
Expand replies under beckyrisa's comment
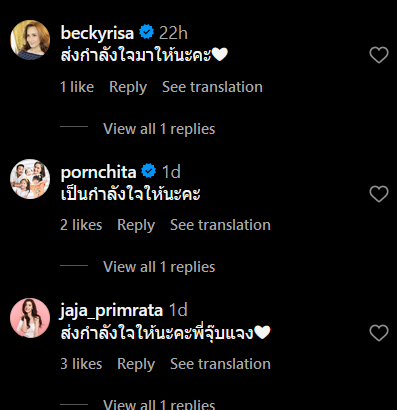pyautogui.click(x=159, y=129)
